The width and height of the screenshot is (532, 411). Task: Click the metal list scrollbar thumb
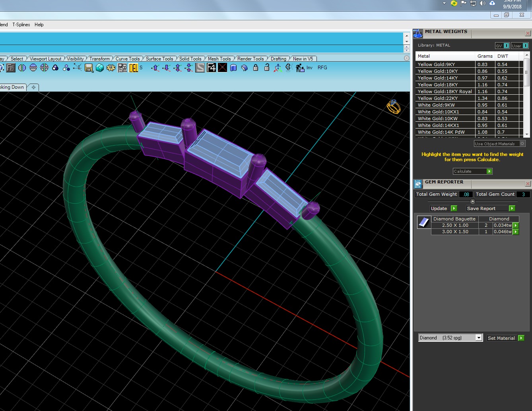point(526,72)
